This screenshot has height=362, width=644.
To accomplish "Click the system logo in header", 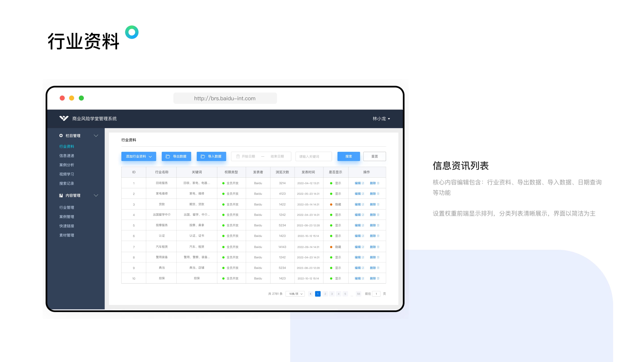I will click(64, 118).
